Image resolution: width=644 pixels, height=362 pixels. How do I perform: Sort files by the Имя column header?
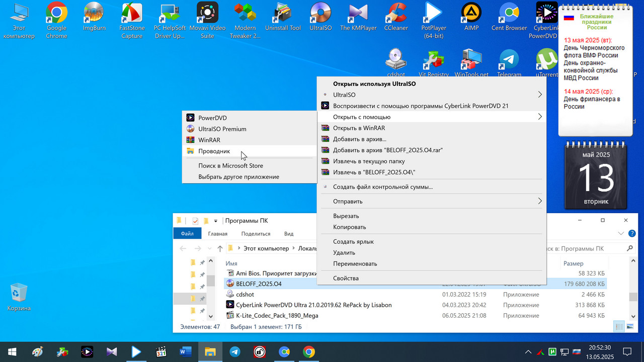[231, 263]
